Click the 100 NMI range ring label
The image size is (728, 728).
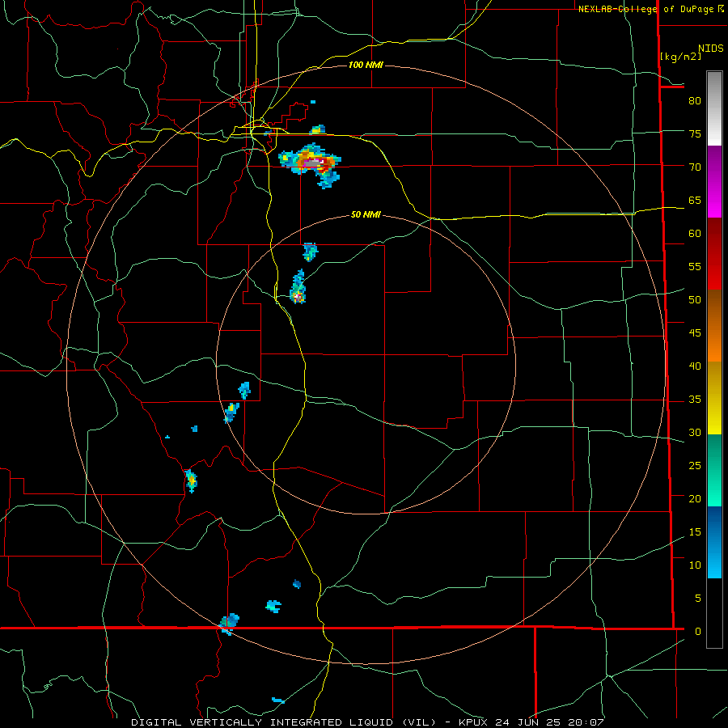[366, 65]
